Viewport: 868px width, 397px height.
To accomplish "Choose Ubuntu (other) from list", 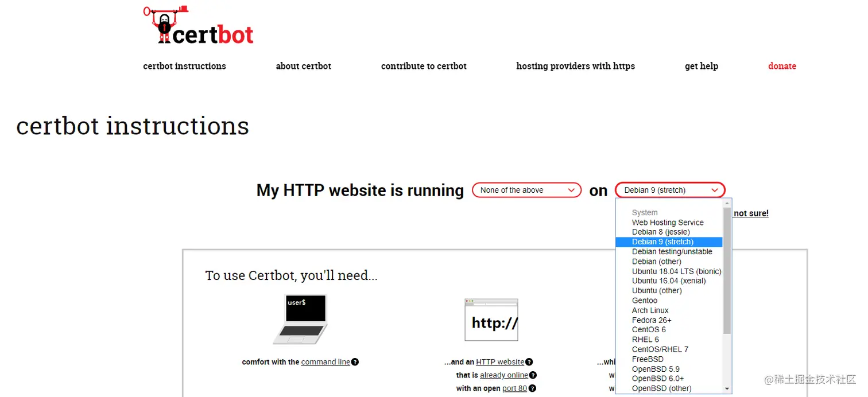I will pyautogui.click(x=669, y=290).
